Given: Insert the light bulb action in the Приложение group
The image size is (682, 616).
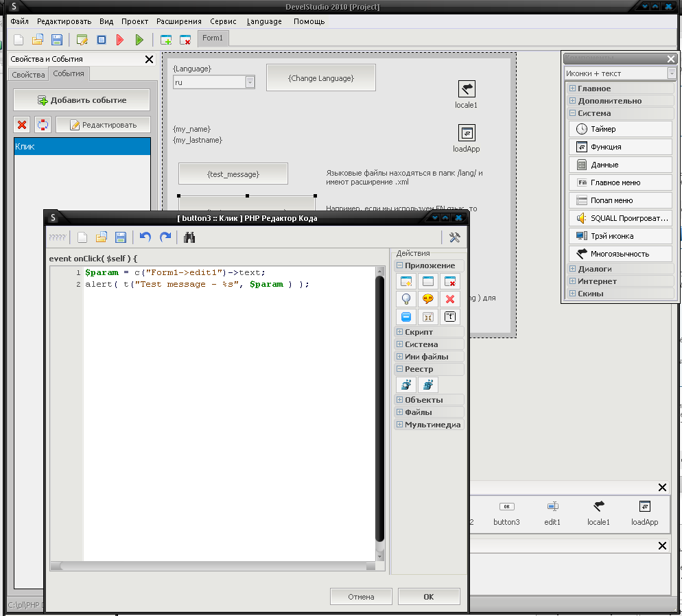Looking at the screenshot, I should [406, 299].
